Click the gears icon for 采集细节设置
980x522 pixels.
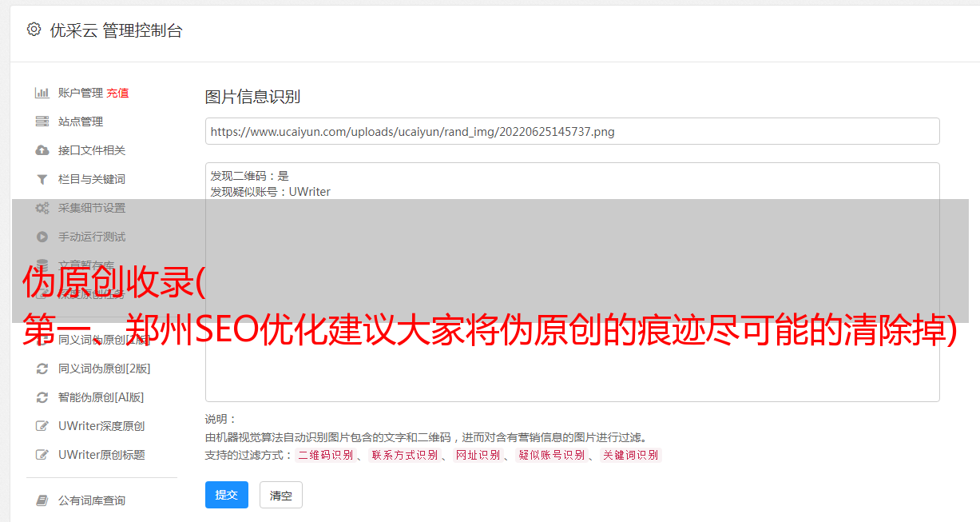(42, 208)
